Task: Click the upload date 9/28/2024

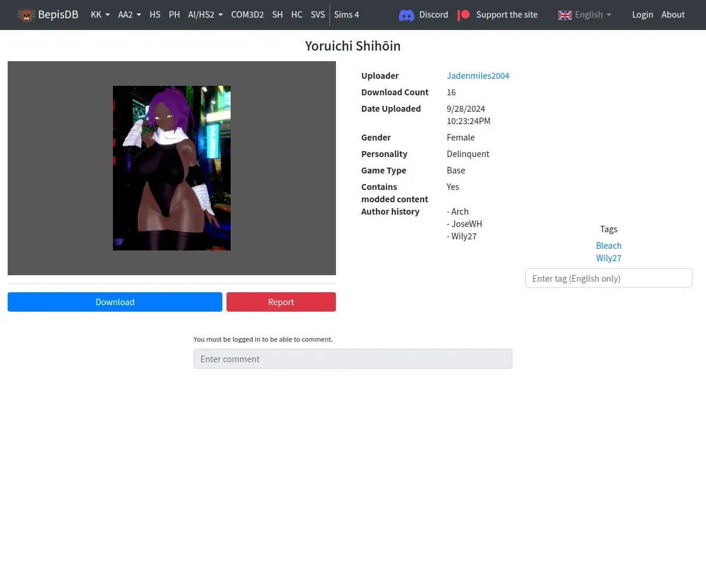Action: (466, 109)
